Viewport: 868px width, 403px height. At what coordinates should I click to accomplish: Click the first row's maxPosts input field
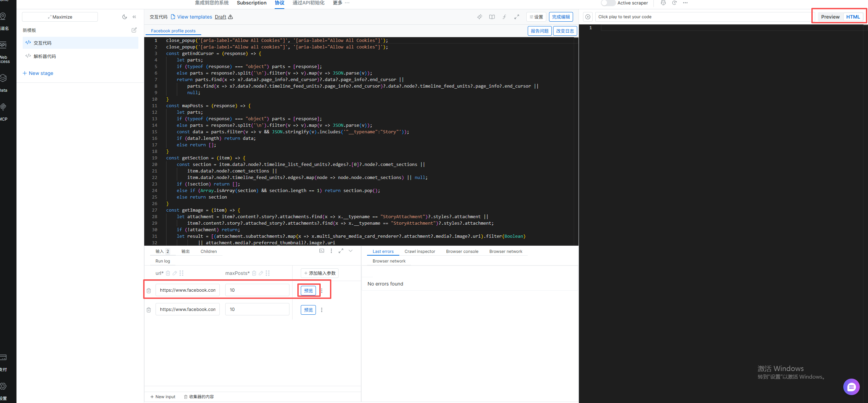(257, 290)
